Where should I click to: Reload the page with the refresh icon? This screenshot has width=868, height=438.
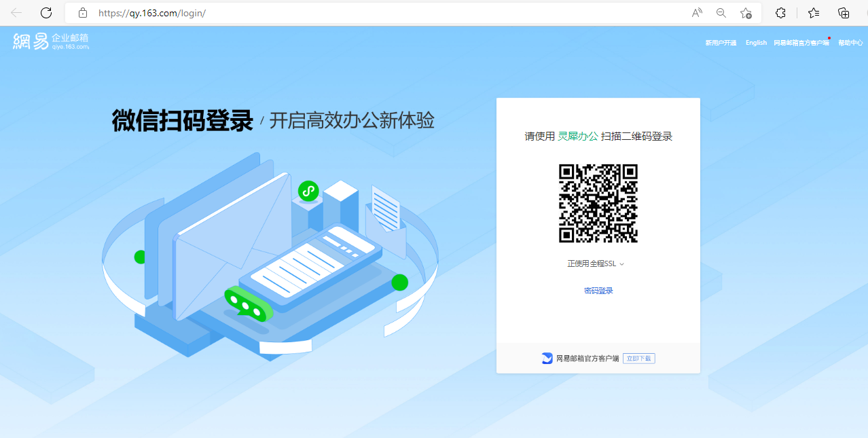[x=46, y=12]
